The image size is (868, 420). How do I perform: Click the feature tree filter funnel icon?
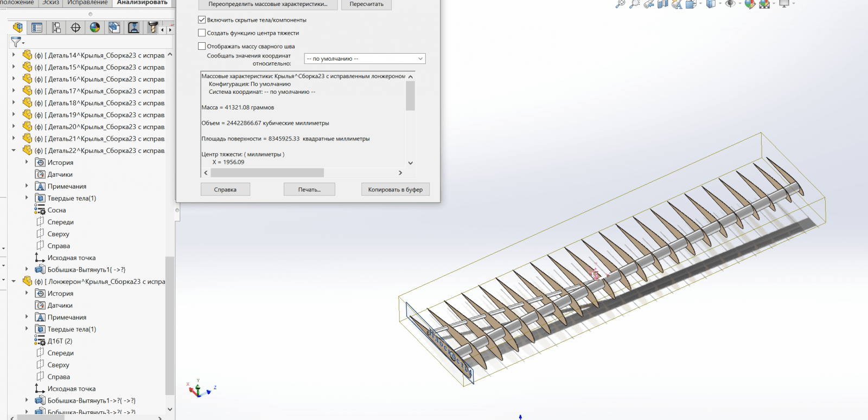point(16,42)
